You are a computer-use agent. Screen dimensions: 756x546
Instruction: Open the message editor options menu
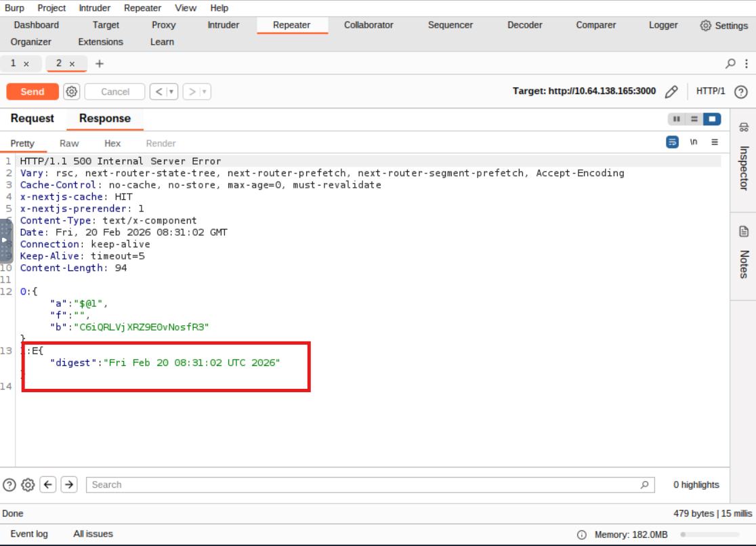715,142
